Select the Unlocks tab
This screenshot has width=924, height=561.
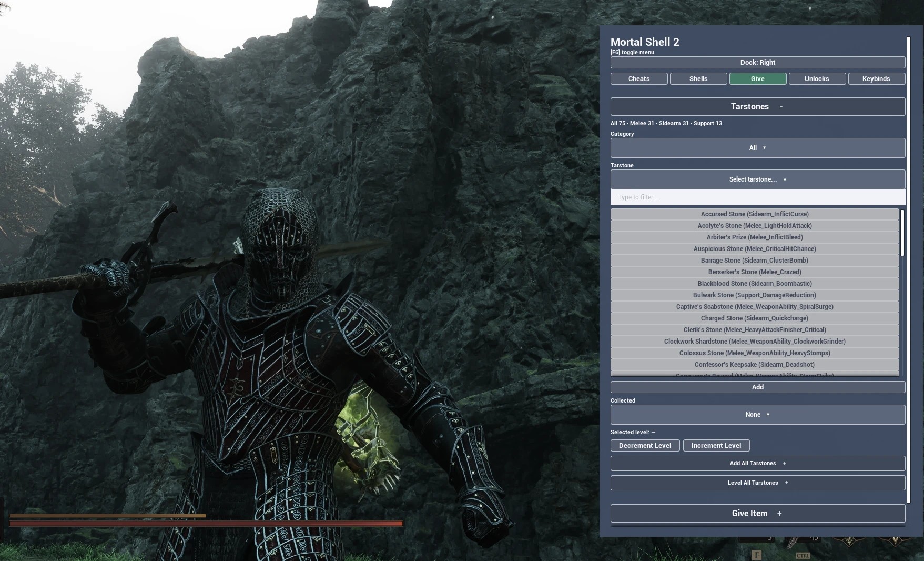pos(817,78)
